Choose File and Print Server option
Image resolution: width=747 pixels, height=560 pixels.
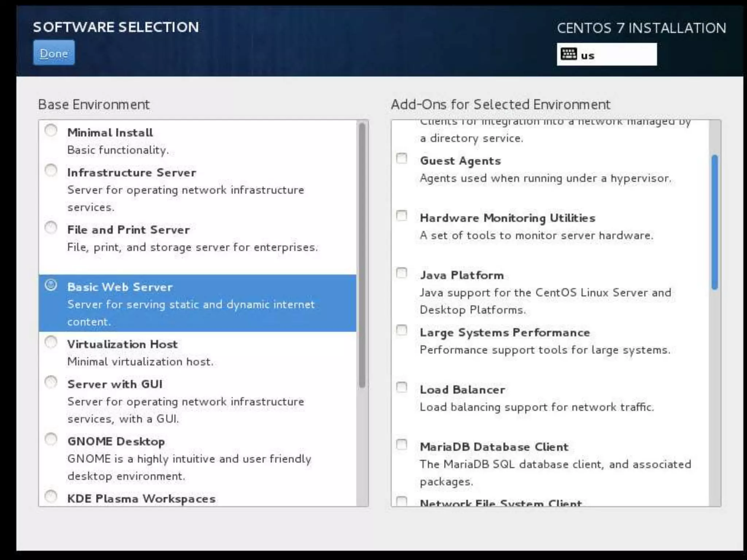[x=51, y=228]
